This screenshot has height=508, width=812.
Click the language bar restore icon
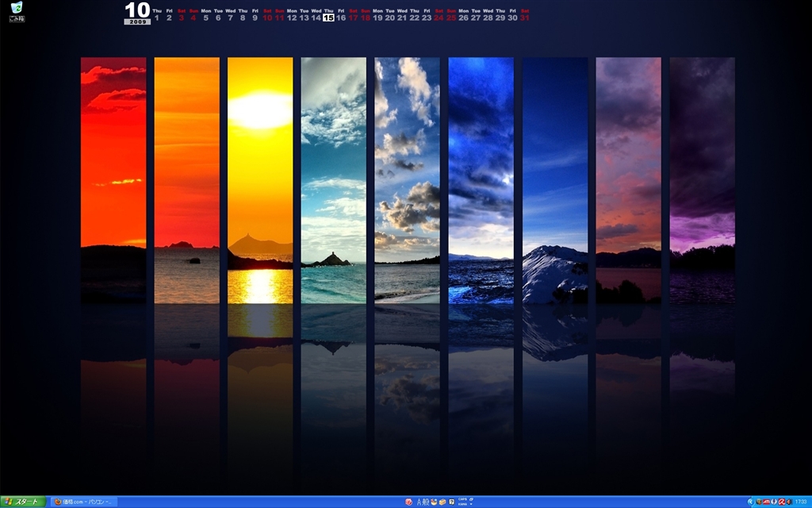pos(471,499)
